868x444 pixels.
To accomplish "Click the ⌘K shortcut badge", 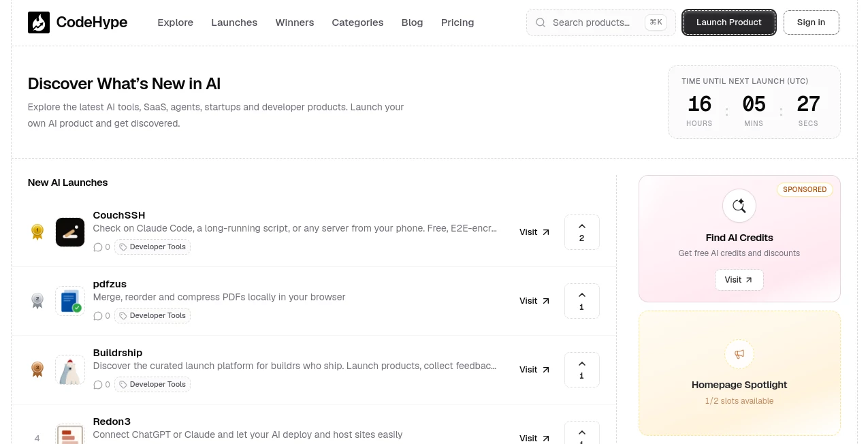I will [656, 22].
